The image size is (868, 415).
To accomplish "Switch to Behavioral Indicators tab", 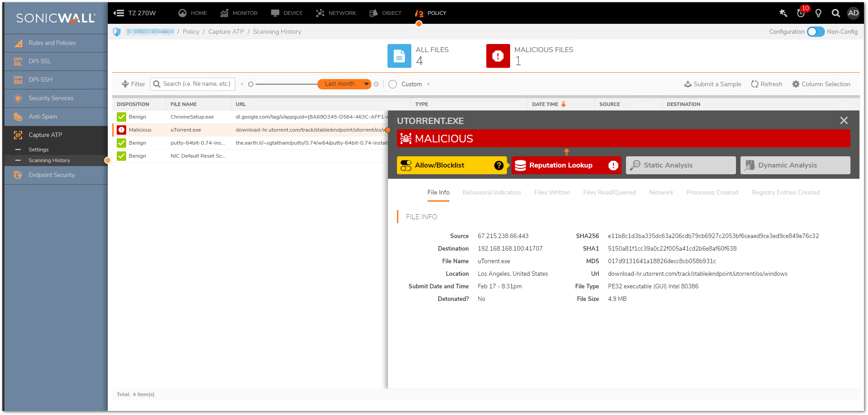I will 492,192.
